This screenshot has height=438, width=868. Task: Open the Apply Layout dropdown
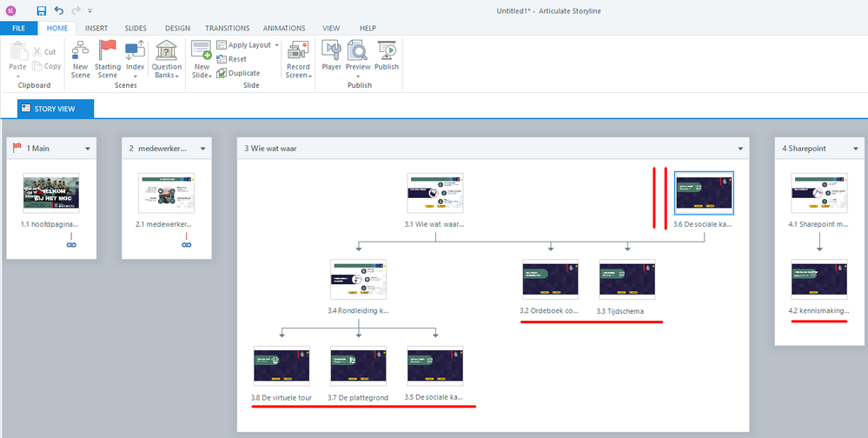click(248, 45)
